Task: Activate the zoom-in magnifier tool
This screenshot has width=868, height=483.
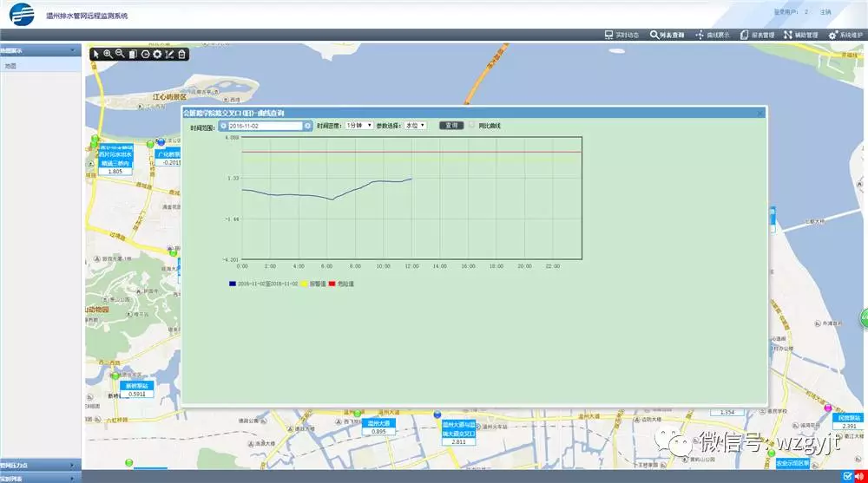Action: 108,55
